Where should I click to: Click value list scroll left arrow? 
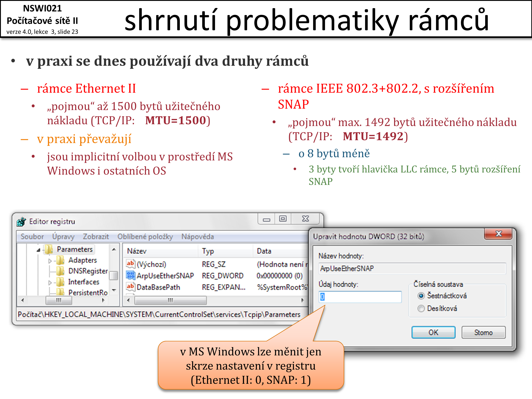click(x=128, y=300)
